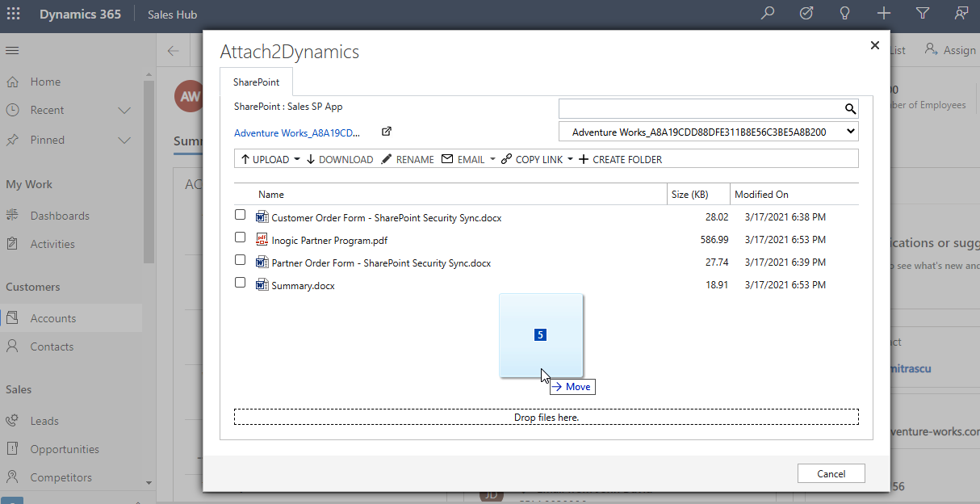Screen dimensions: 980x504
Task: Click the Assign command in the background
Action: click(x=950, y=50)
